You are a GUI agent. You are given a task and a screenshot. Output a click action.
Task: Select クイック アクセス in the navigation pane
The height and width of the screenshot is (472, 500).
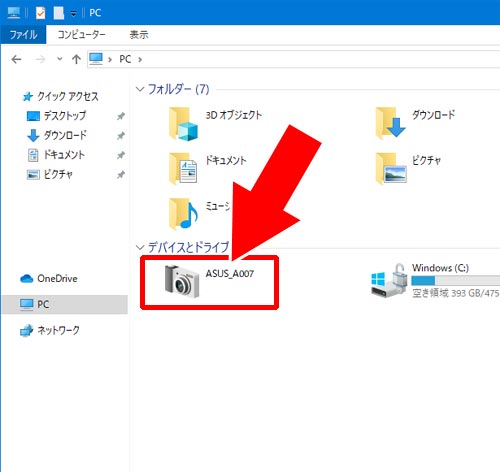click(x=68, y=96)
